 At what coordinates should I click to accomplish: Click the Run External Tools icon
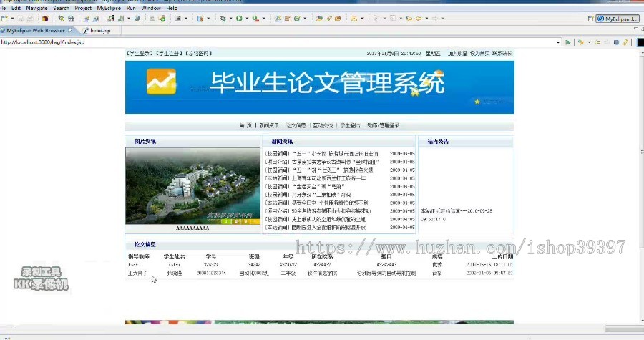[255, 19]
